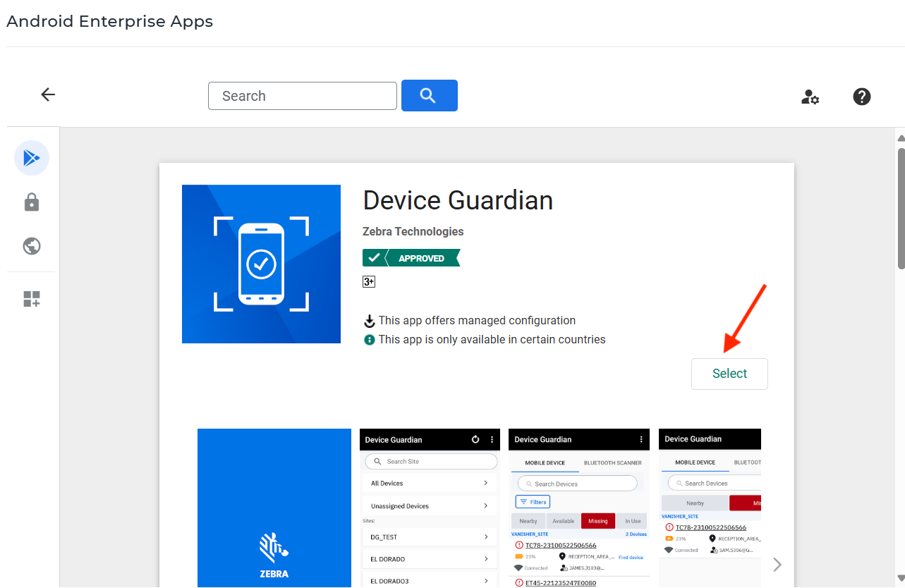This screenshot has height=588, width=905.
Task: Open the Missing devices screenshot thumbnail
Action: pyautogui.click(x=578, y=508)
